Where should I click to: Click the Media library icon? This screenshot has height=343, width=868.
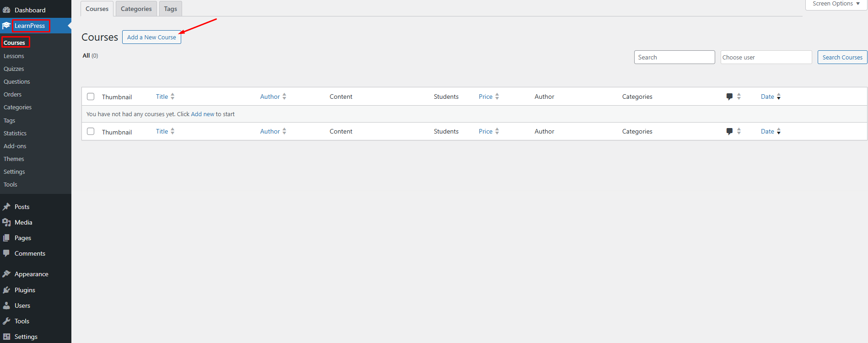point(6,222)
